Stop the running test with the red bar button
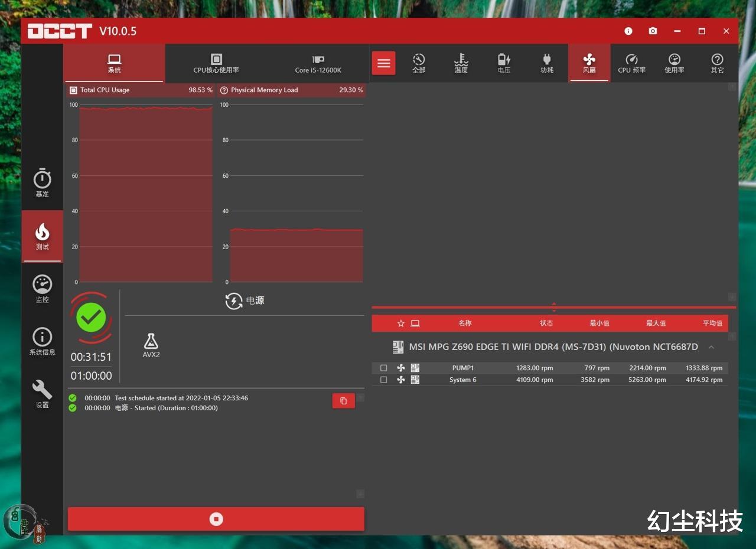 (216, 519)
